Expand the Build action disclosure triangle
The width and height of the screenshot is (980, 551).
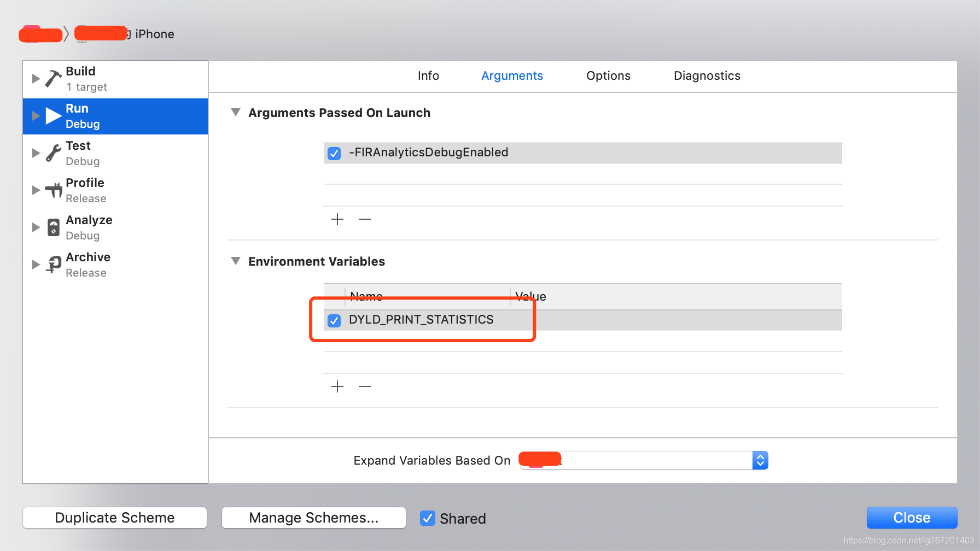(x=36, y=79)
